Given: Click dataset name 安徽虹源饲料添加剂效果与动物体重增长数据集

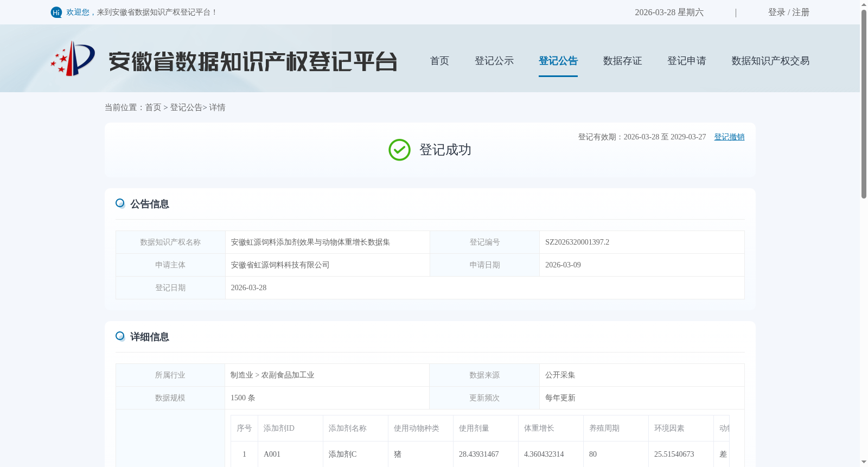Looking at the screenshot, I should point(310,242).
